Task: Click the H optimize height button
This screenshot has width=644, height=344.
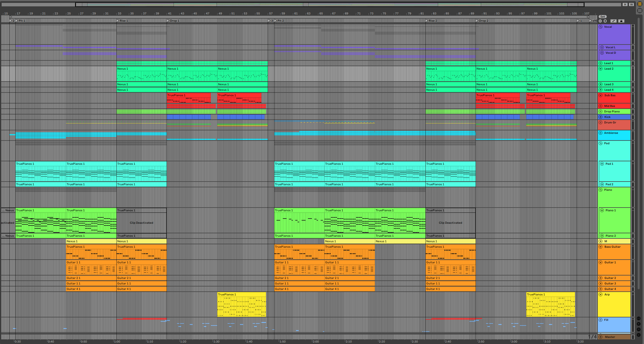Action: (625, 5)
